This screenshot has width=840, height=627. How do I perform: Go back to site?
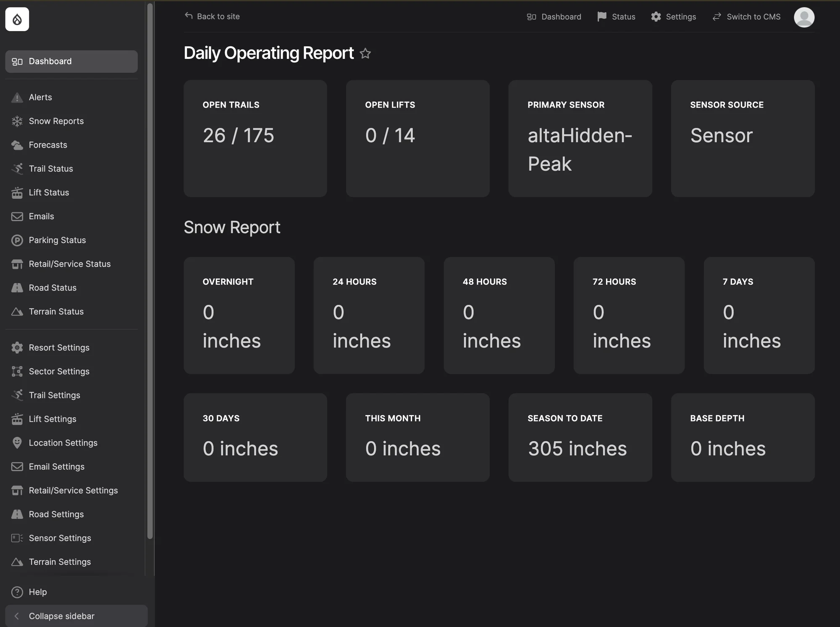click(x=212, y=16)
